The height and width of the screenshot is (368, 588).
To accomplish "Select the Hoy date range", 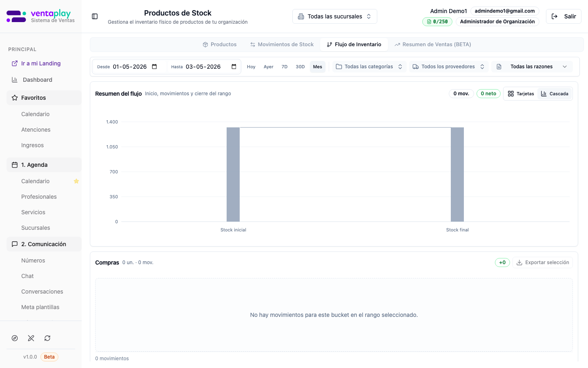I will [251, 67].
